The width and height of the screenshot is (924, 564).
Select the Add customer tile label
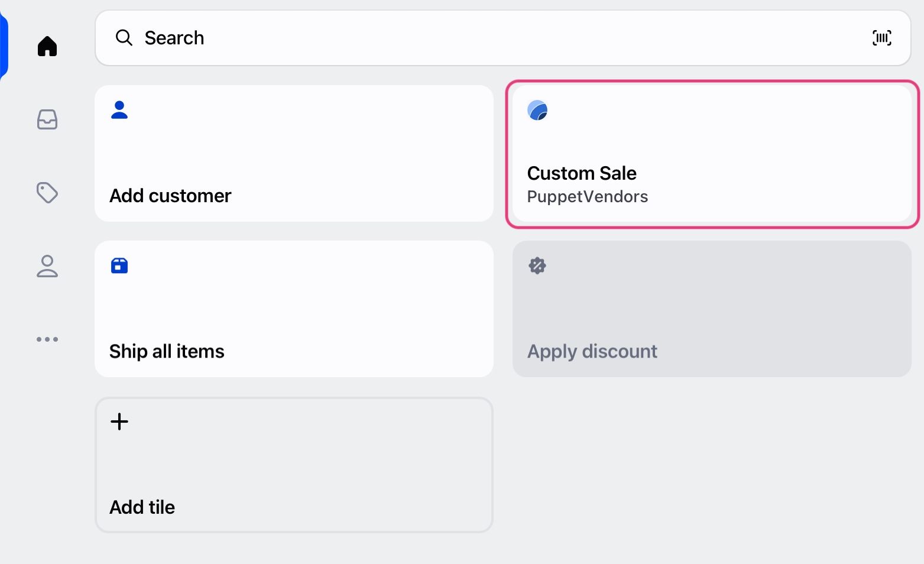170,196
